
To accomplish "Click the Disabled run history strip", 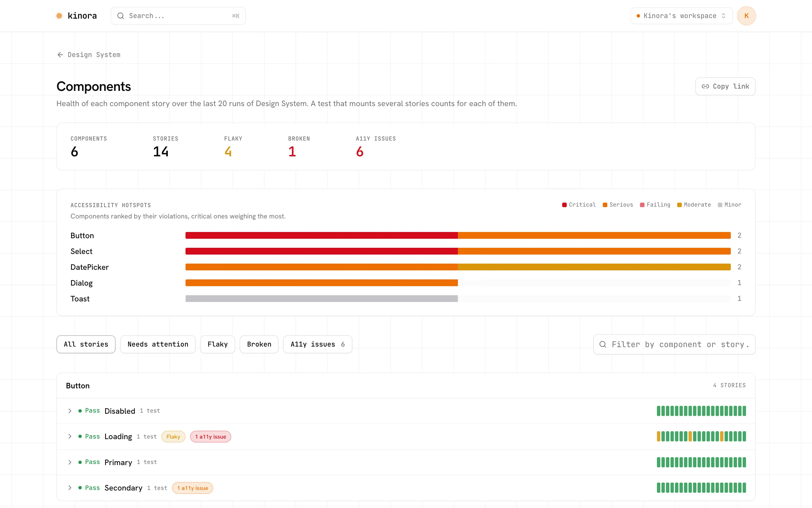I will [701, 411].
